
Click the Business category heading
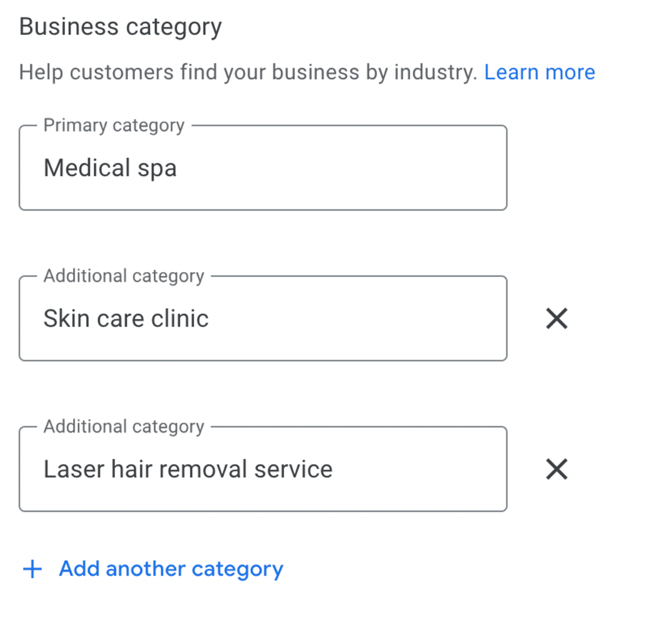[120, 27]
